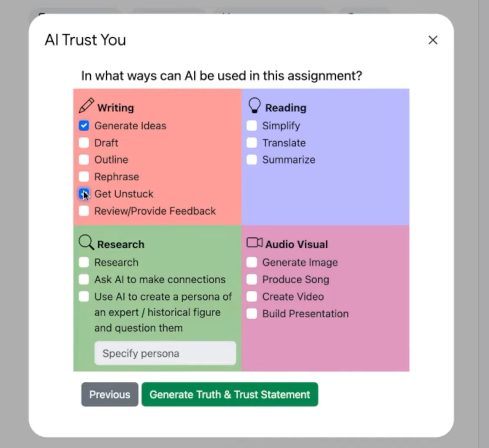Image resolution: width=489 pixels, height=448 pixels.
Task: Select the Build Presentation checkbox
Action: point(252,314)
